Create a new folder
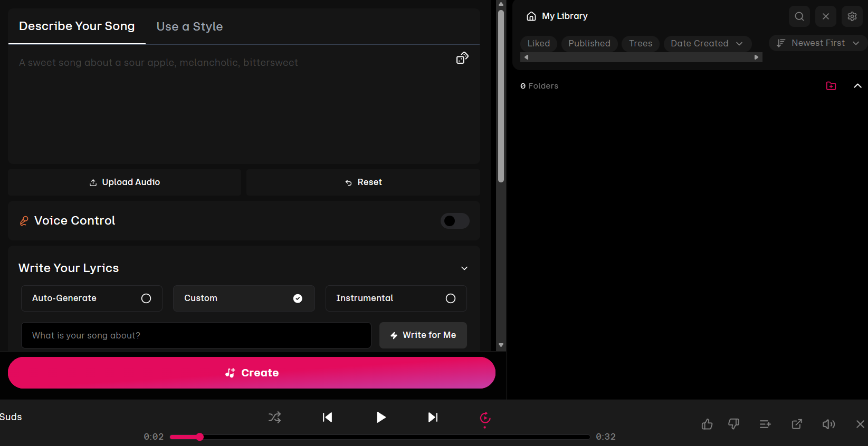The height and width of the screenshot is (446, 868). (x=831, y=86)
